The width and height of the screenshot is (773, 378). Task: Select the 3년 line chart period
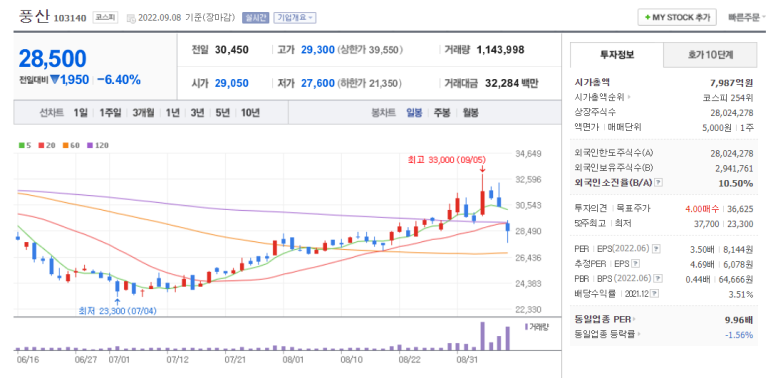[x=197, y=113]
